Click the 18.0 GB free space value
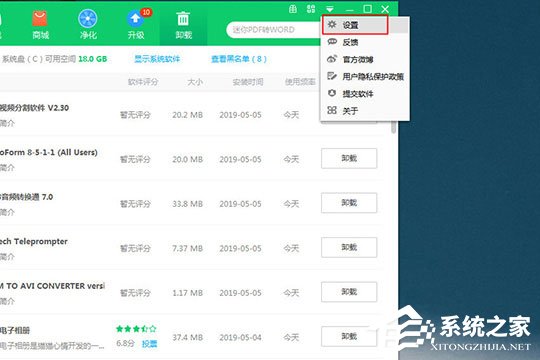This screenshot has height=360, width=540. point(93,59)
